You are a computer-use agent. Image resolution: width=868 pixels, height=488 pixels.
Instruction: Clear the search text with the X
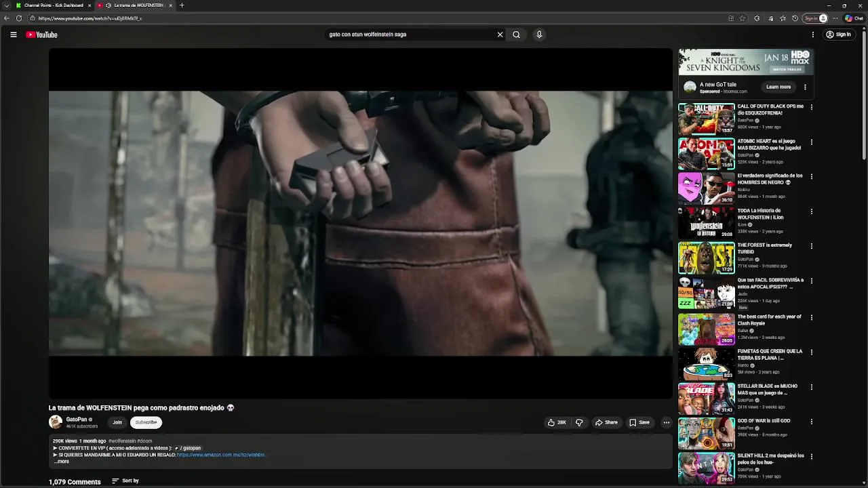500,35
